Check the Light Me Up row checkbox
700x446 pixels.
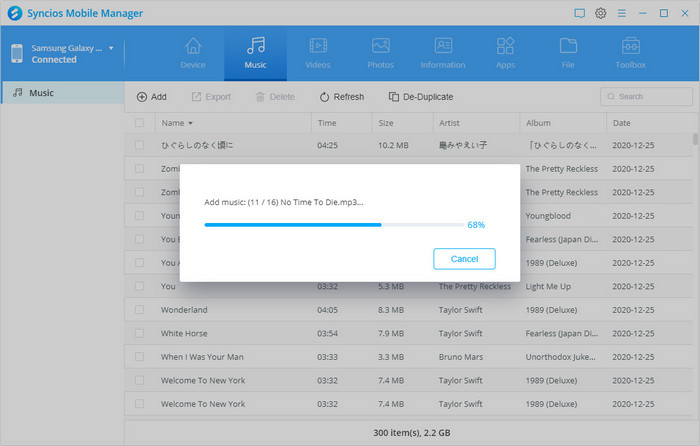click(x=139, y=286)
